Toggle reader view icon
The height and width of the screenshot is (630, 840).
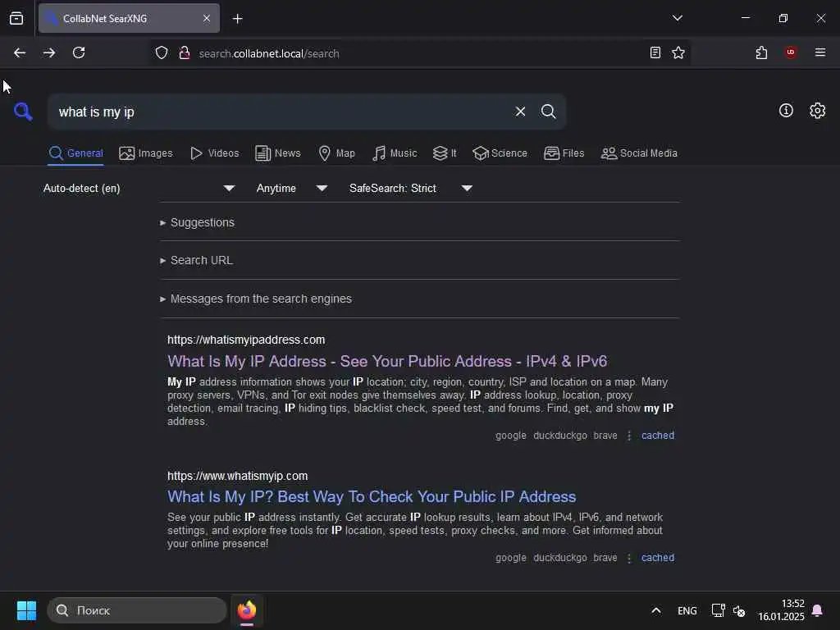(655, 52)
